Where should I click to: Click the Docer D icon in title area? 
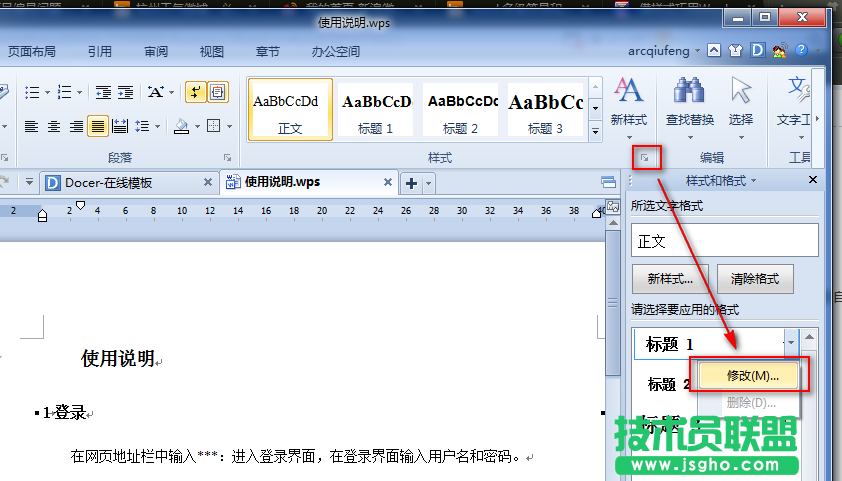(x=757, y=50)
